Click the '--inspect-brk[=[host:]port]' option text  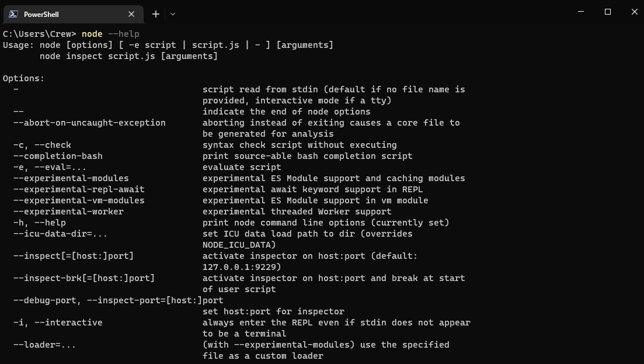(x=84, y=278)
